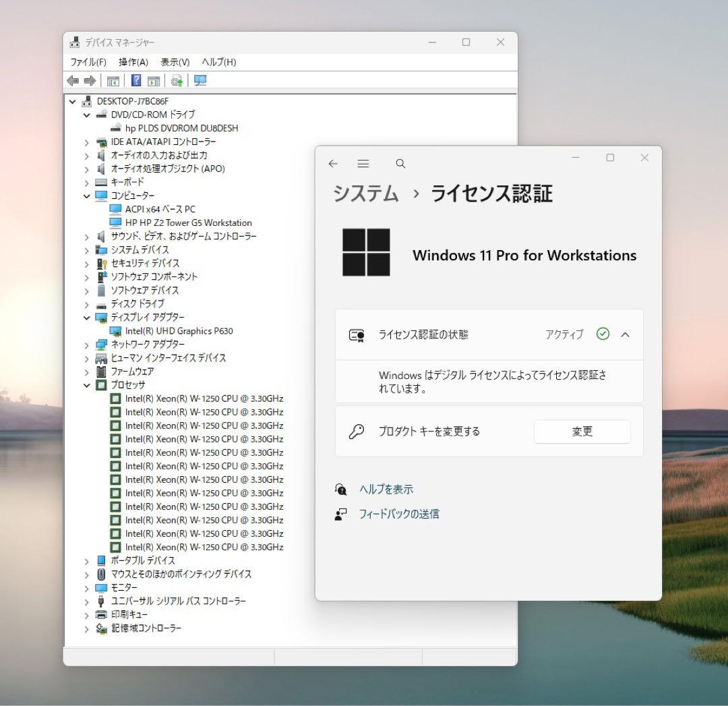Image resolution: width=728 pixels, height=706 pixels.
Task: Click システム in the Settings breadcrumb
Action: click(366, 194)
